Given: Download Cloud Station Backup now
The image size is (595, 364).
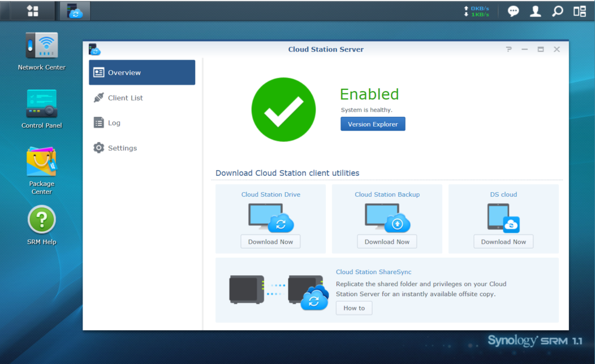Looking at the screenshot, I should [x=387, y=242].
